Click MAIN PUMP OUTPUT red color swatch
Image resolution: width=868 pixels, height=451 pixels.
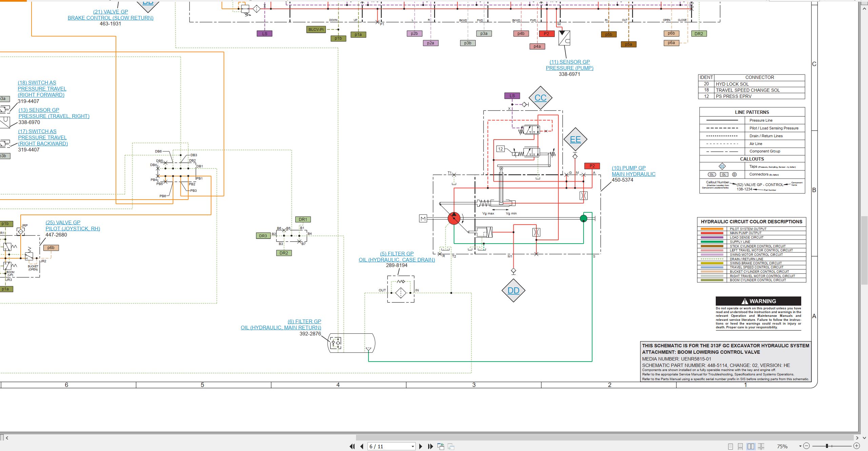click(712, 233)
